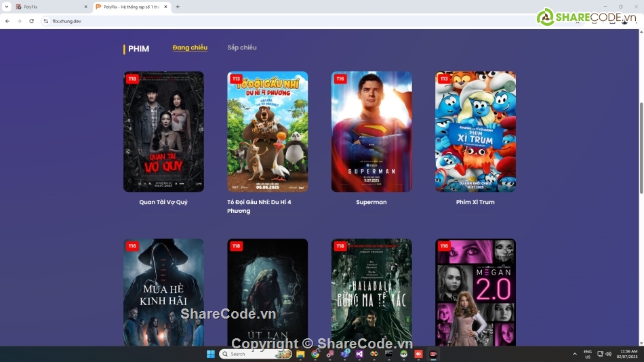
Task: Open the gear and list app on the taskbar
Action: (x=330, y=354)
